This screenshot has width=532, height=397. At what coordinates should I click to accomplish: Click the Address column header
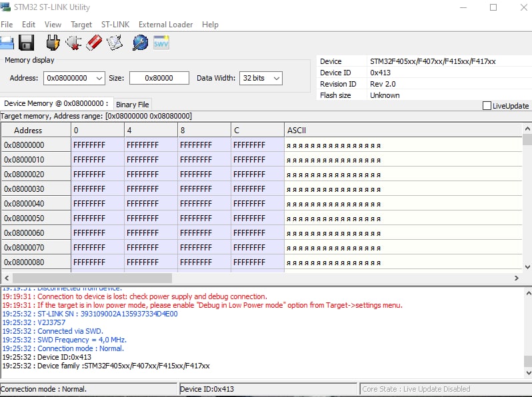[36, 130]
